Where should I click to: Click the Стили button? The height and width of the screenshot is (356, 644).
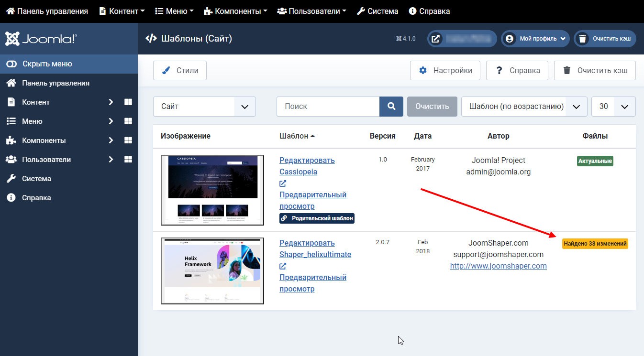[180, 70]
